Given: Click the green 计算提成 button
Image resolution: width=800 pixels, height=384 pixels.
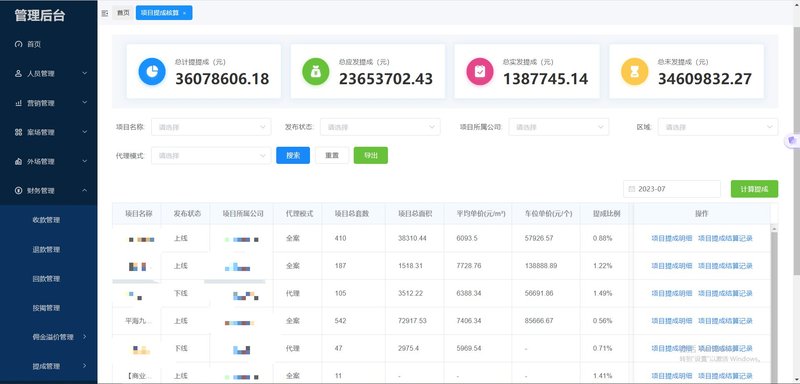Looking at the screenshot, I should coord(754,189).
